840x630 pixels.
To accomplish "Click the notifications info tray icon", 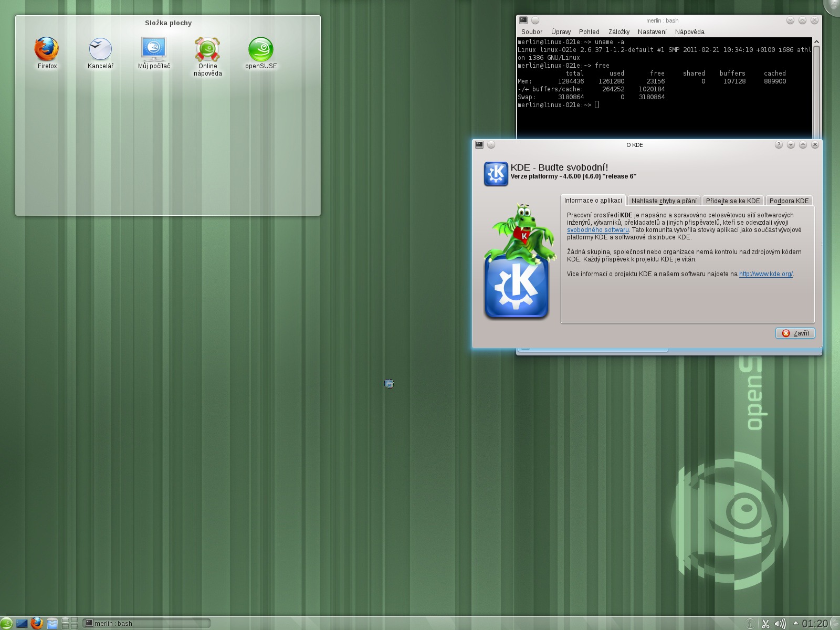I will point(750,624).
